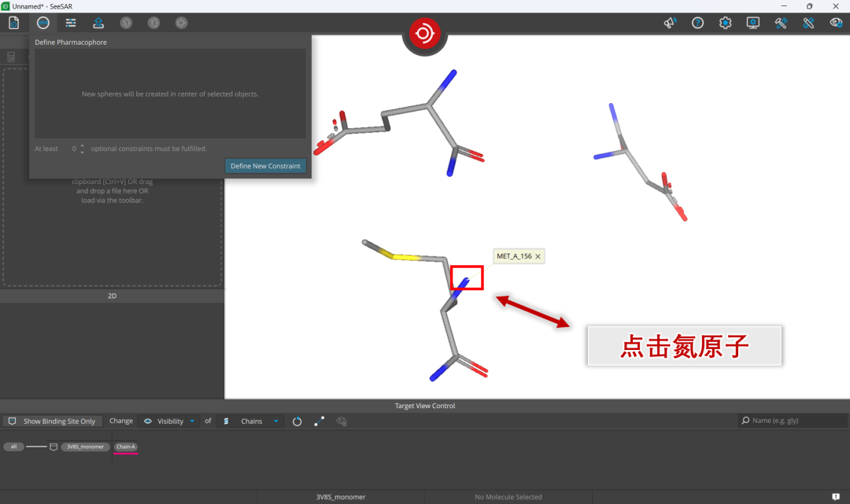Decrease optional constraints count
The image size is (850, 504).
(x=83, y=152)
